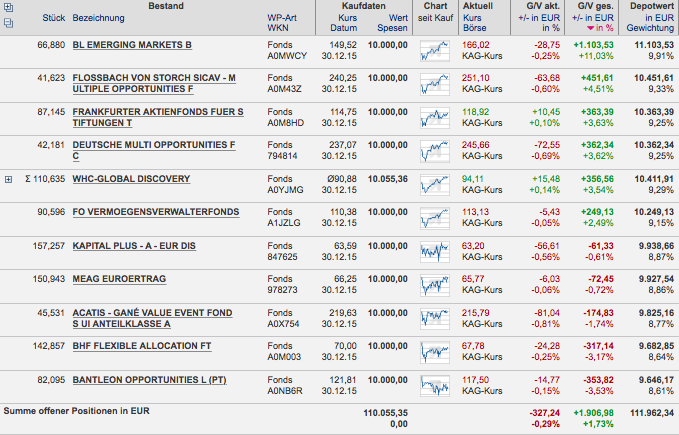The height and width of the screenshot is (435, 679).
Task: Sort by Börse column header
Action: (x=475, y=28)
